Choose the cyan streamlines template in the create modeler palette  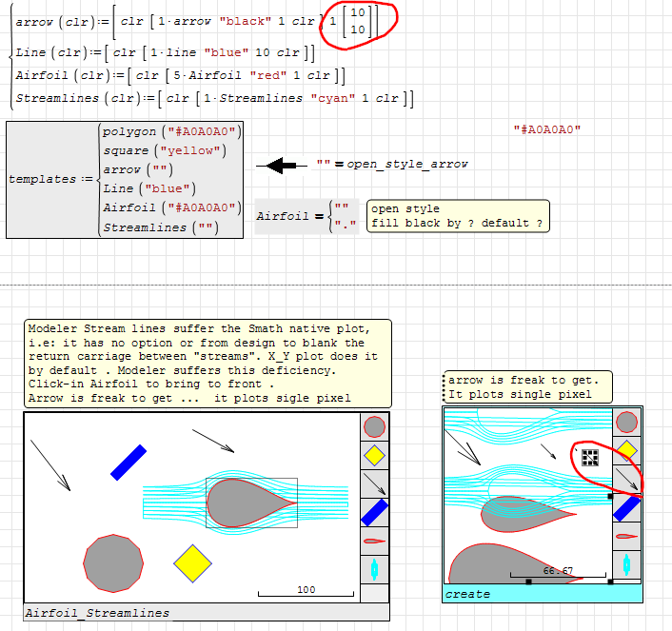tap(626, 564)
